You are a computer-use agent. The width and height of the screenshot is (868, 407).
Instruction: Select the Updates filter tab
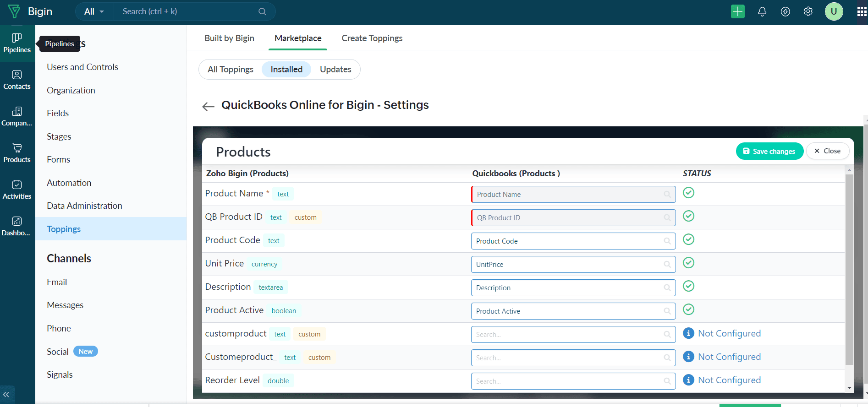pyautogui.click(x=335, y=70)
